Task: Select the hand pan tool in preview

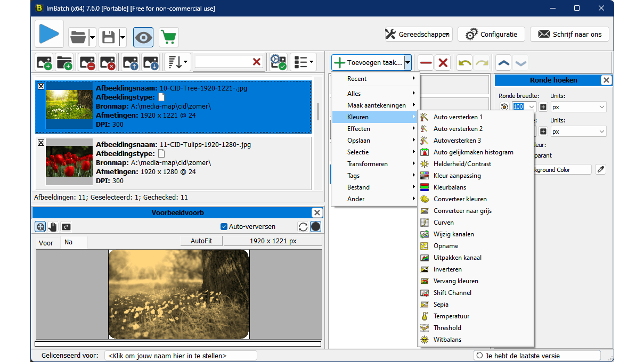Action: pyautogui.click(x=53, y=227)
